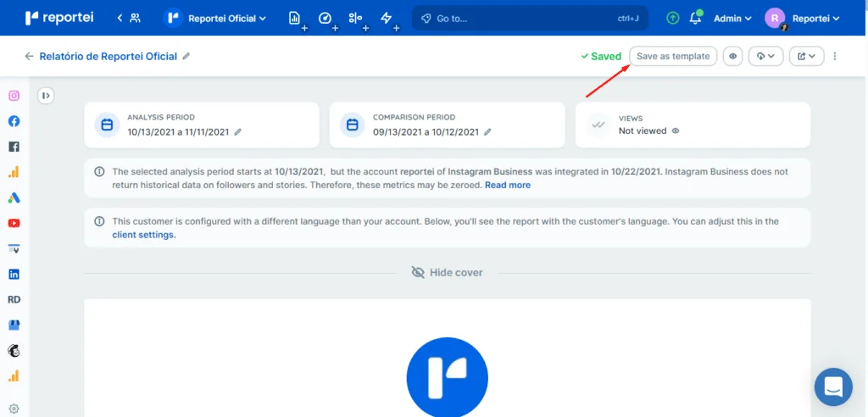Viewport: 868px width, 417px height.
Task: Select Google Ads in the sidebar
Action: click(x=14, y=197)
